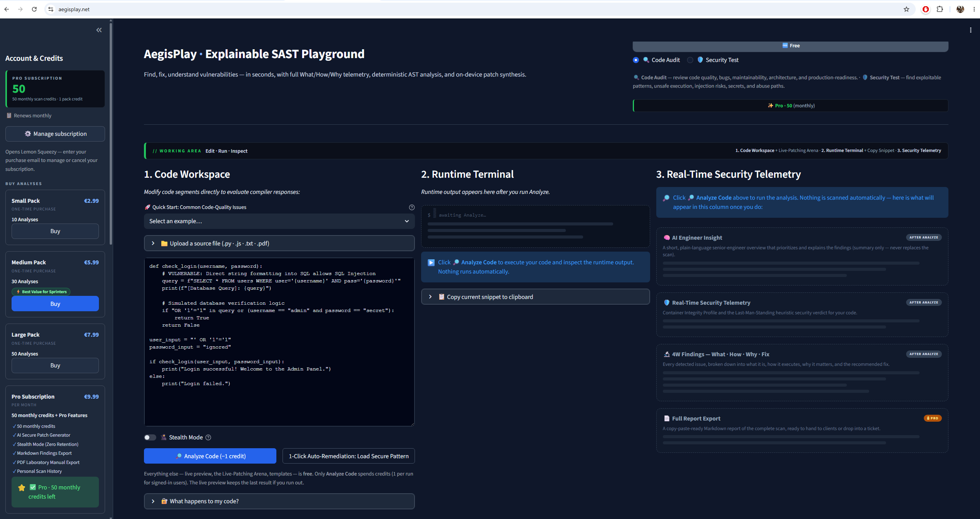Open the site information icon in address bar
The height and width of the screenshot is (519, 980).
[x=50, y=9]
